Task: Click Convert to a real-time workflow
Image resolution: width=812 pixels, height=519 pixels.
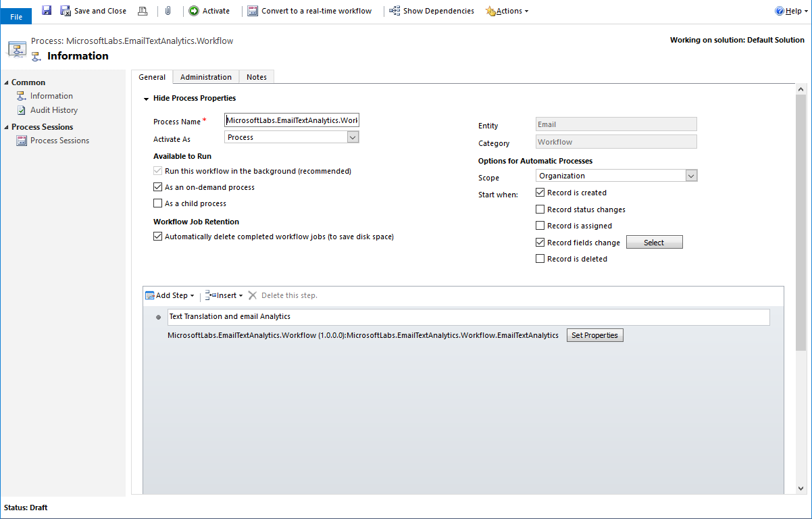Action: [x=316, y=11]
